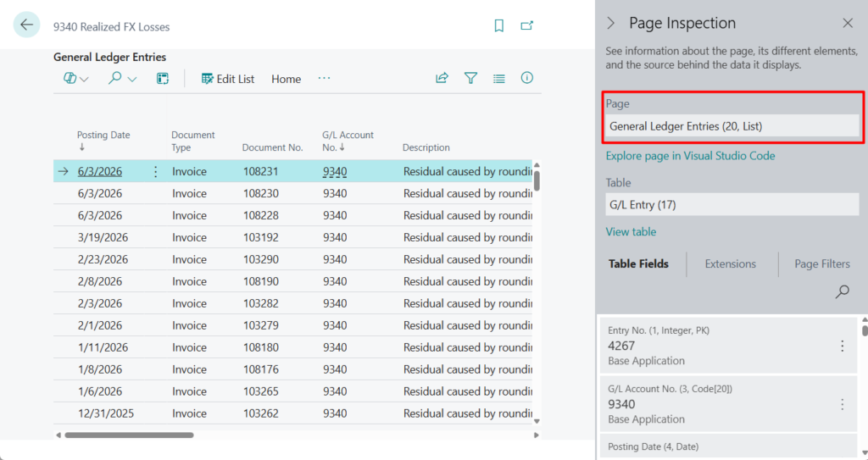The height and width of the screenshot is (460, 868).
Task: Click the list view layout icon
Action: click(499, 78)
